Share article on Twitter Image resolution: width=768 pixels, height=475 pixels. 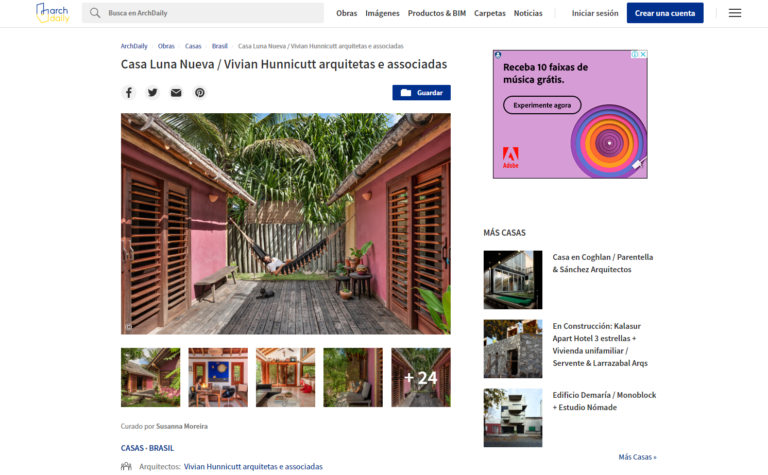pos(152,92)
